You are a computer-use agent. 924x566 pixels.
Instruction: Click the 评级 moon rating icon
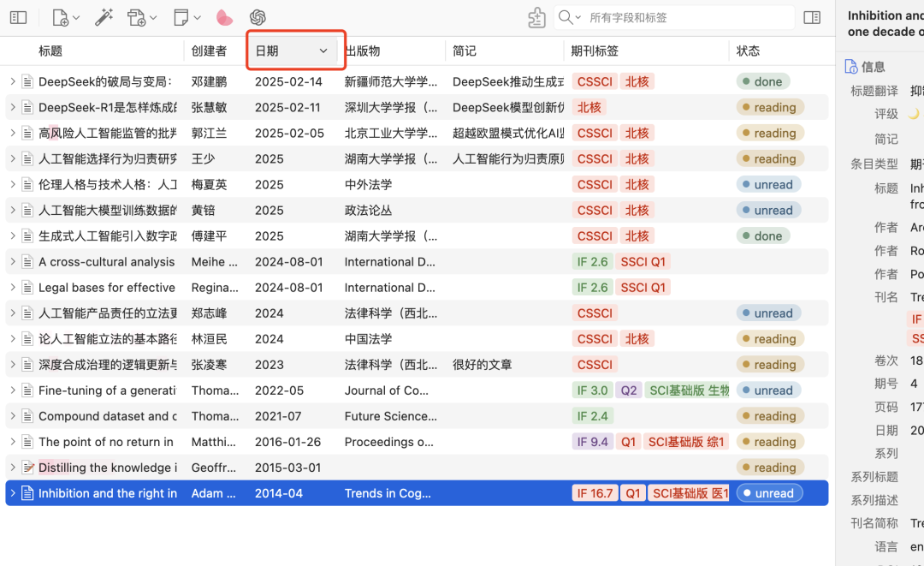pos(914,114)
